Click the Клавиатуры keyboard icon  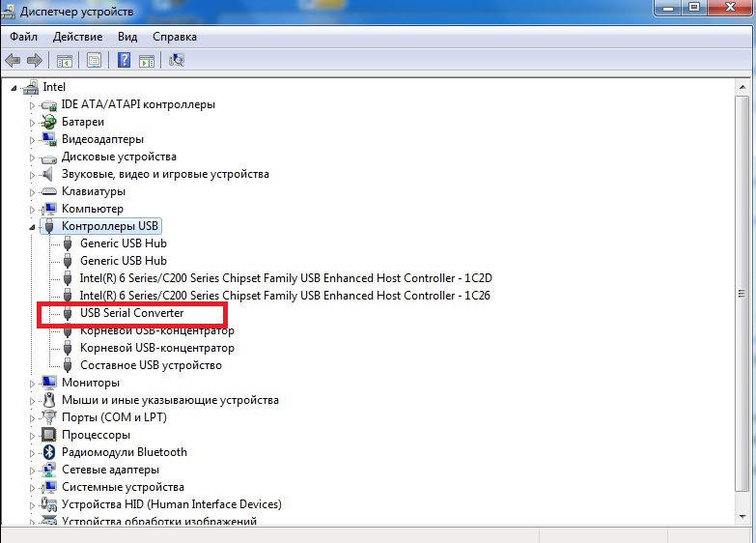48,191
